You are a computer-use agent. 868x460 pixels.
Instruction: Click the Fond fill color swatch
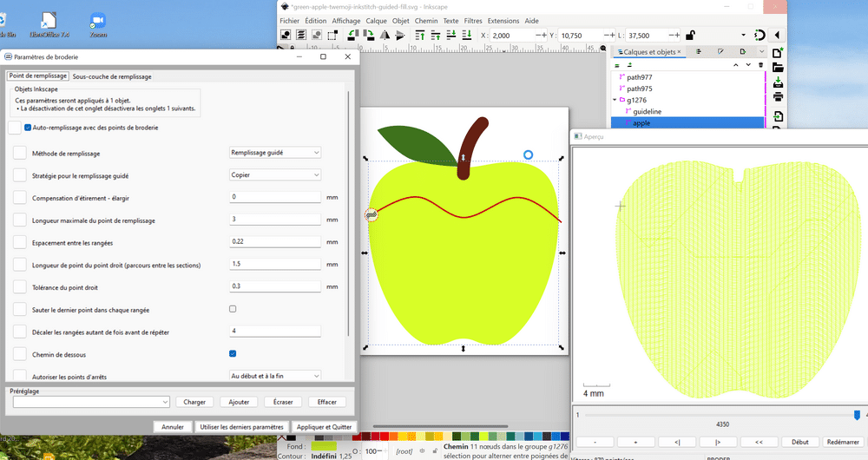click(x=324, y=446)
